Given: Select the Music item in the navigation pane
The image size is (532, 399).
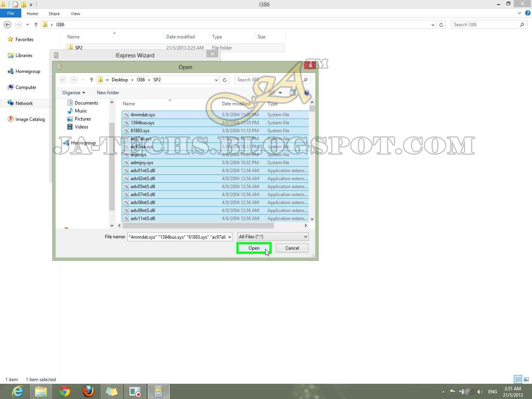Looking at the screenshot, I should click(81, 111).
